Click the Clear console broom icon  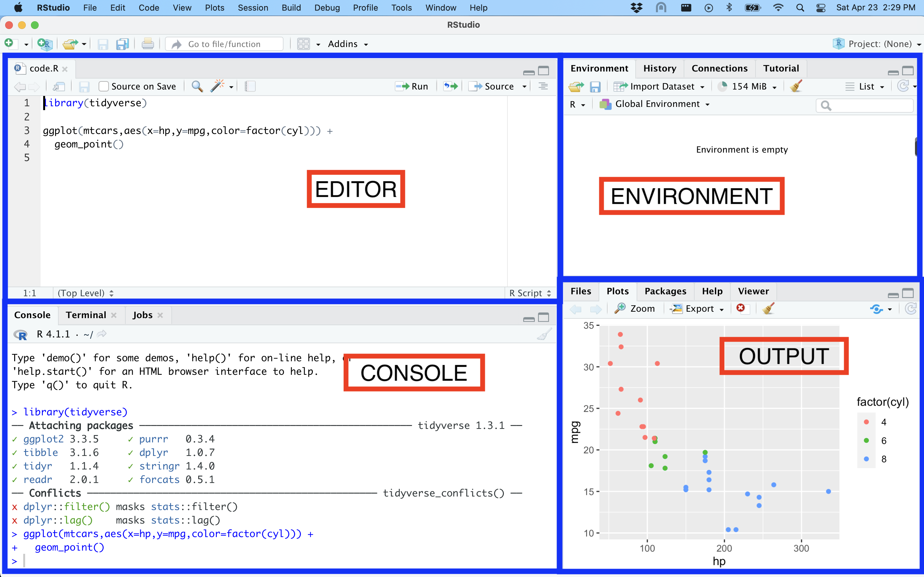click(544, 334)
